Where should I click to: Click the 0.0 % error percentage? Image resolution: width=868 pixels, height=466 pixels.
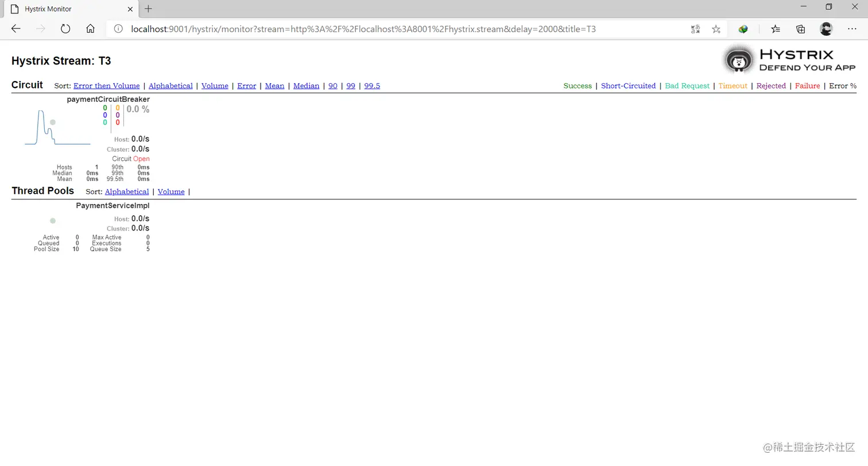tap(138, 109)
